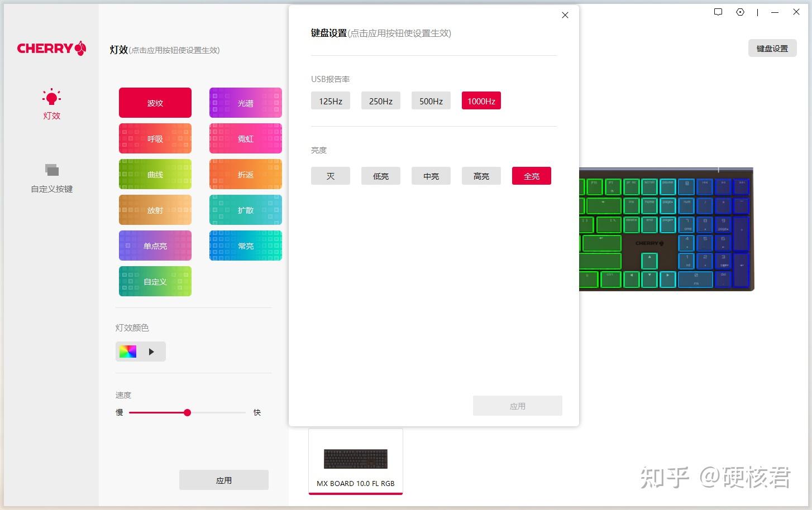Click the CHERRY cherry logo
812x510 pixels.
tap(51, 49)
